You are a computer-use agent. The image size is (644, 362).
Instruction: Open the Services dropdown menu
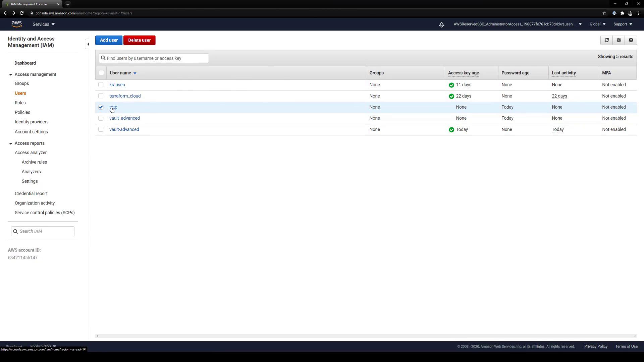44,24
